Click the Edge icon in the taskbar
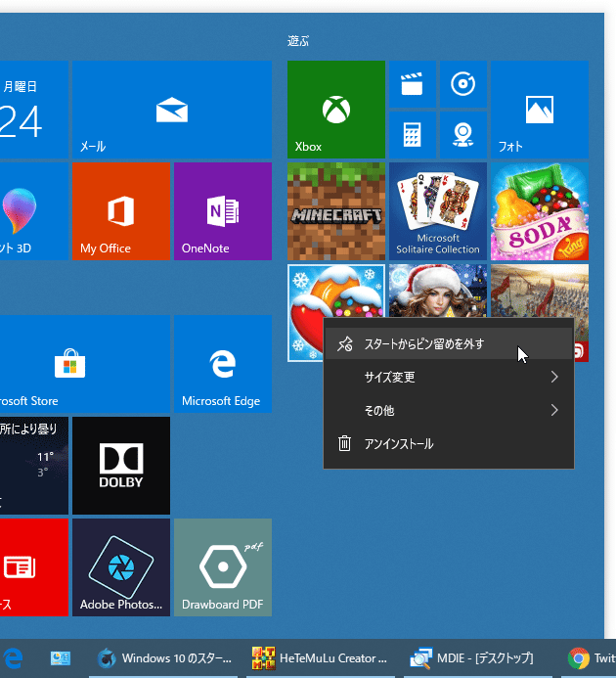616x678 pixels. click(13, 658)
